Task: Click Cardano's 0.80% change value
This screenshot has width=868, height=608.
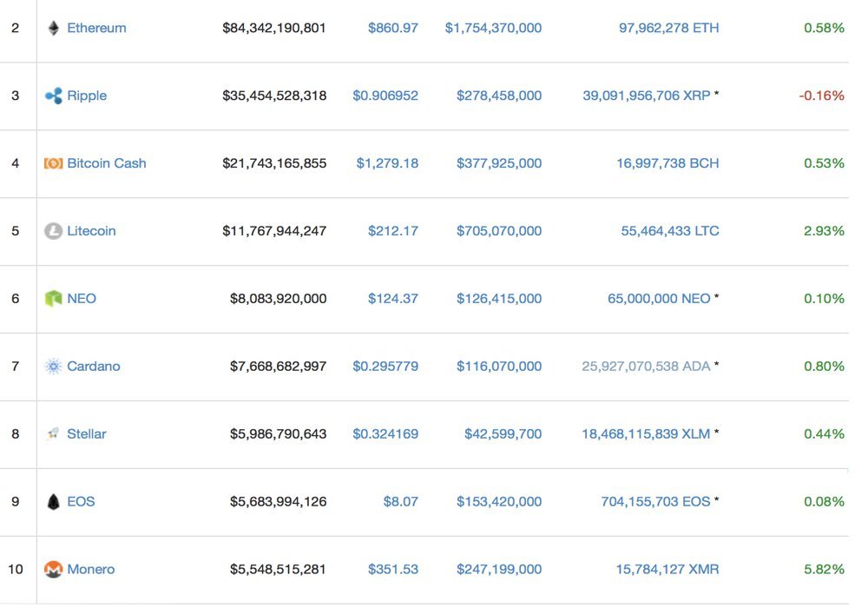Action: tap(825, 366)
